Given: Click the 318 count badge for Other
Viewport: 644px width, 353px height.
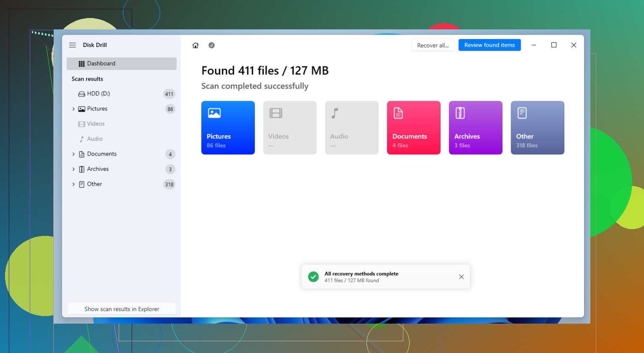Looking at the screenshot, I should click(x=169, y=185).
